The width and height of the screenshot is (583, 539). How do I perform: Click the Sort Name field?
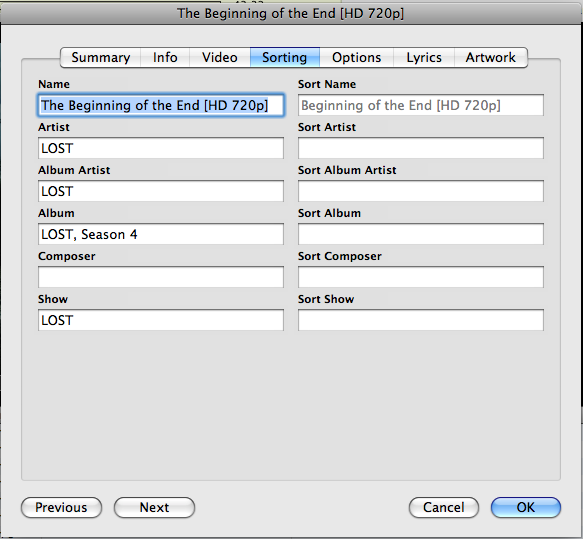click(x=421, y=105)
